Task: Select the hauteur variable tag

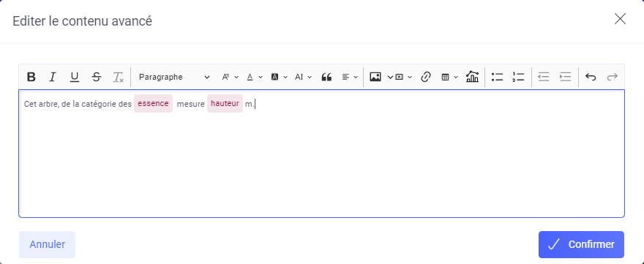Action: 225,103
